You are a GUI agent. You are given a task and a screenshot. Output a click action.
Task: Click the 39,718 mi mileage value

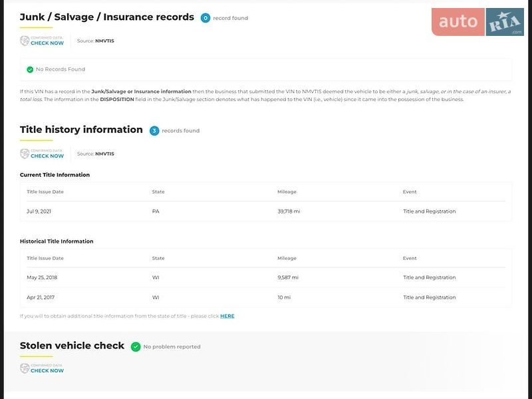coord(289,211)
